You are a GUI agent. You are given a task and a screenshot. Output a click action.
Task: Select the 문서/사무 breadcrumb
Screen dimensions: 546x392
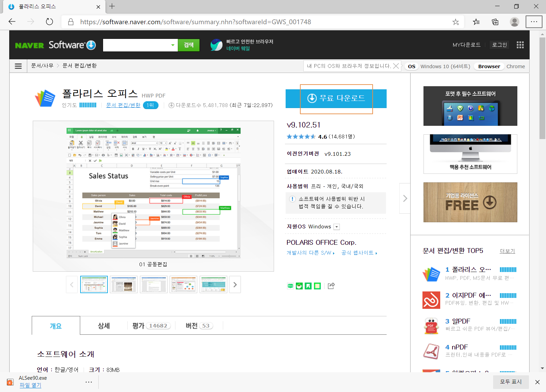pos(42,66)
